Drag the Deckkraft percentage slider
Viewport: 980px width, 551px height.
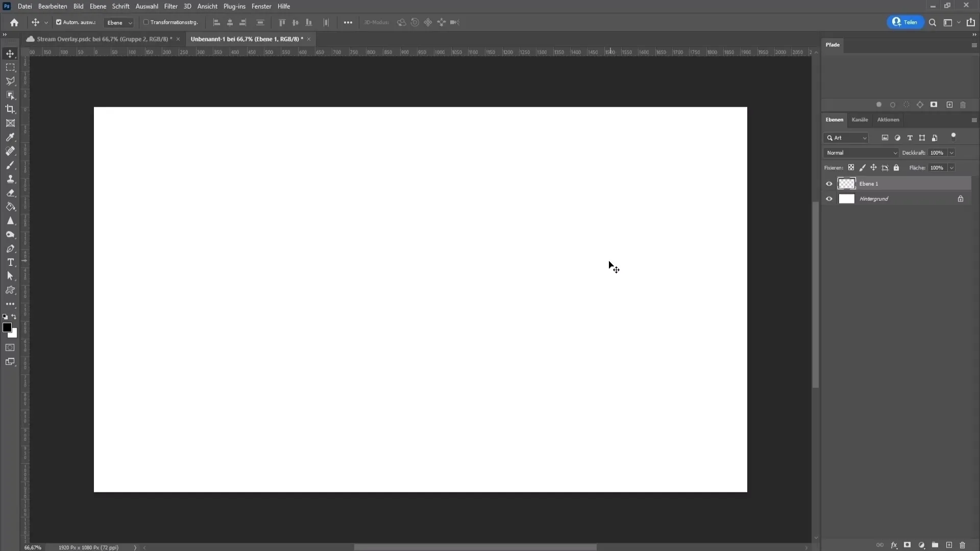click(936, 153)
